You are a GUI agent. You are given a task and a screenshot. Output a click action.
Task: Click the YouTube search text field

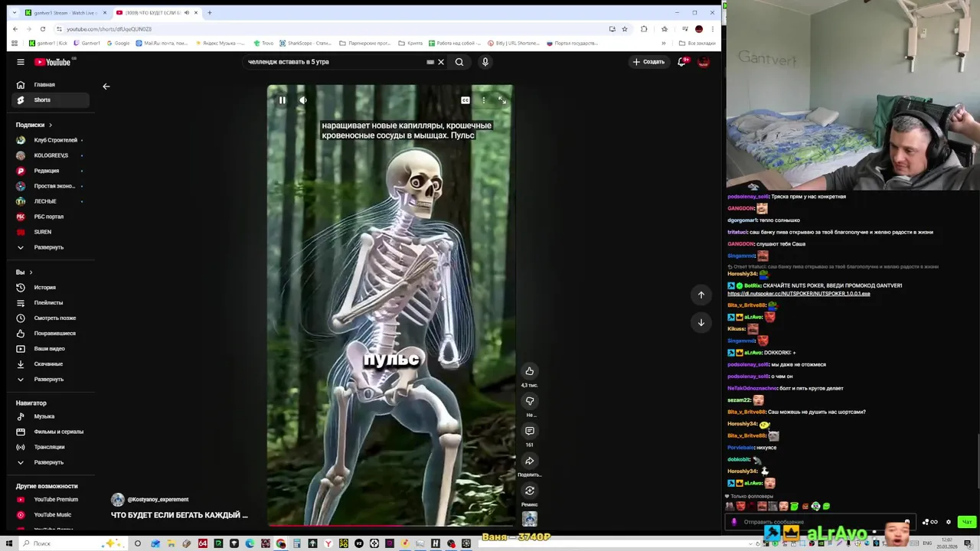point(333,62)
